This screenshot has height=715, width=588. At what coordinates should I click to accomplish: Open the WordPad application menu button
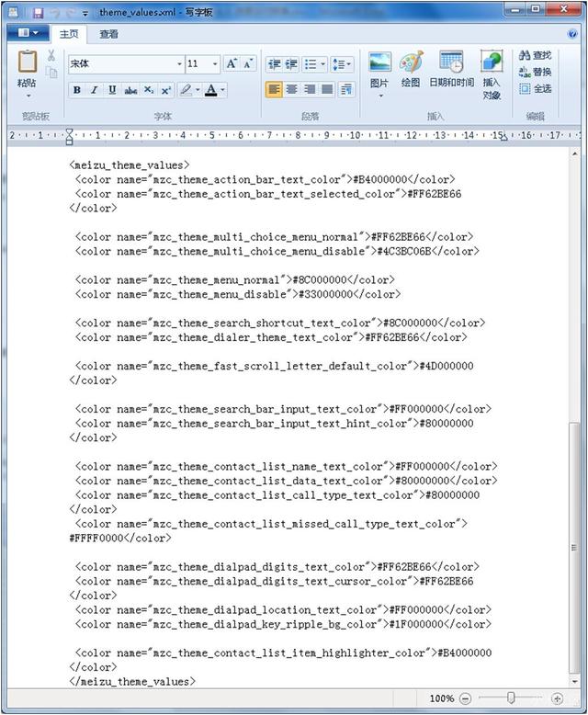point(28,33)
